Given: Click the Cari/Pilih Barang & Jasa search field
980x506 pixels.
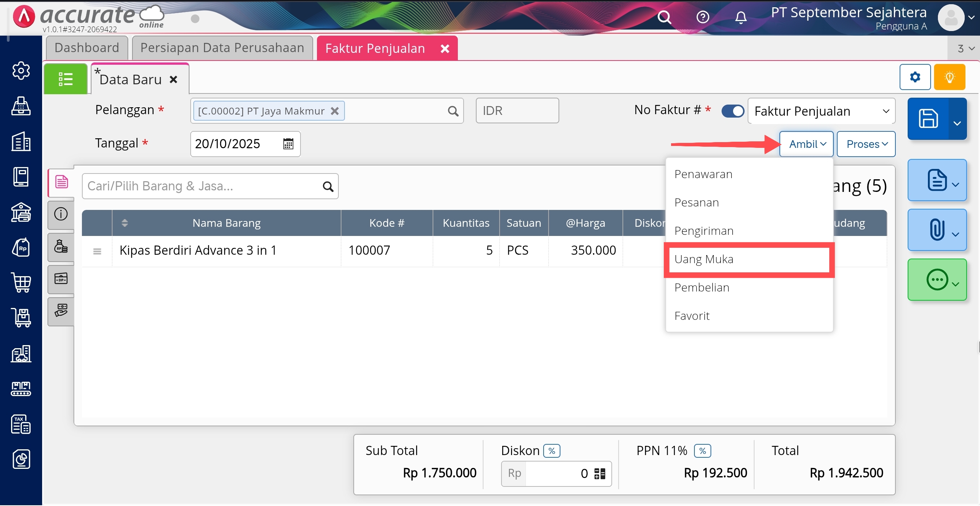Looking at the screenshot, I should pos(203,186).
